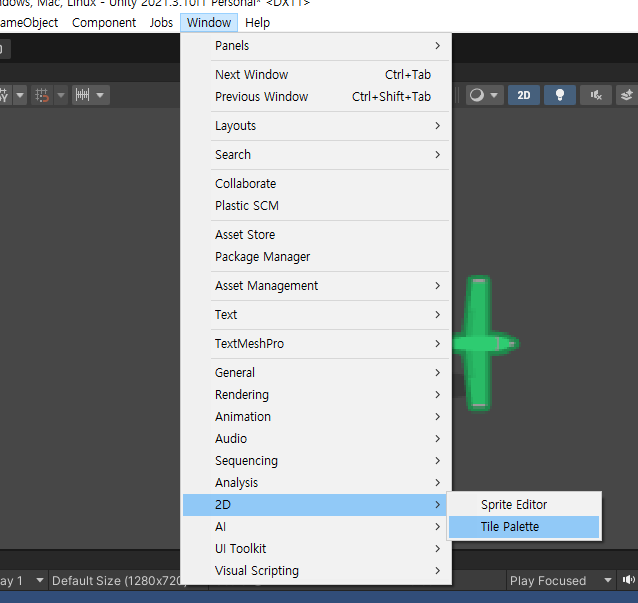Expand the Text submenu

317,315
